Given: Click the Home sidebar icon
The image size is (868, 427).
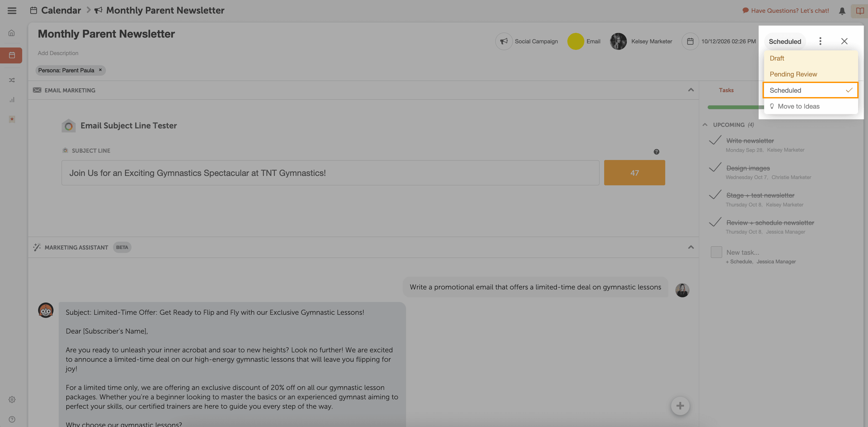Looking at the screenshot, I should 12,33.
